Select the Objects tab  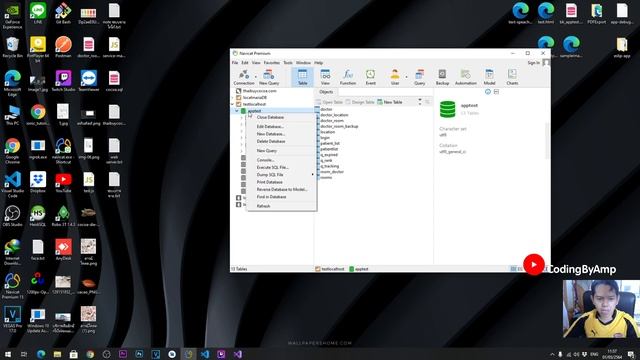(x=326, y=92)
